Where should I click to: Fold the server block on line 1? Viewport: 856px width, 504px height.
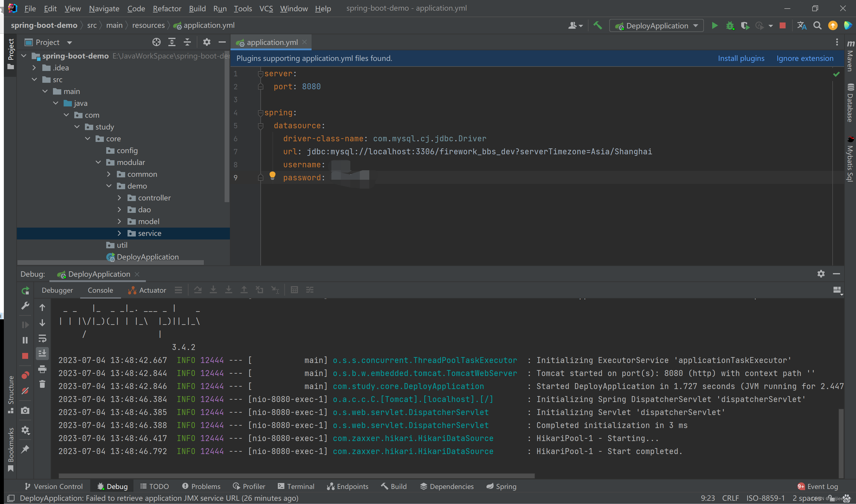tap(261, 74)
